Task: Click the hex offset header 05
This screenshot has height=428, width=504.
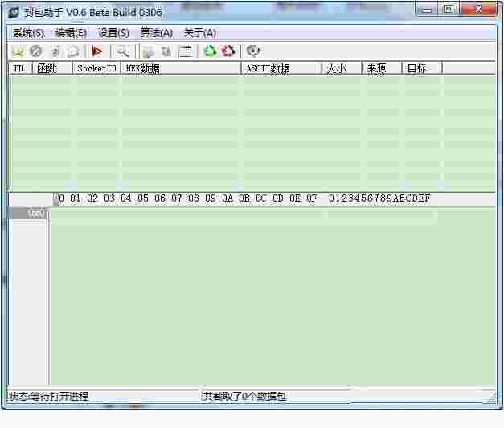Action: pyautogui.click(x=143, y=198)
